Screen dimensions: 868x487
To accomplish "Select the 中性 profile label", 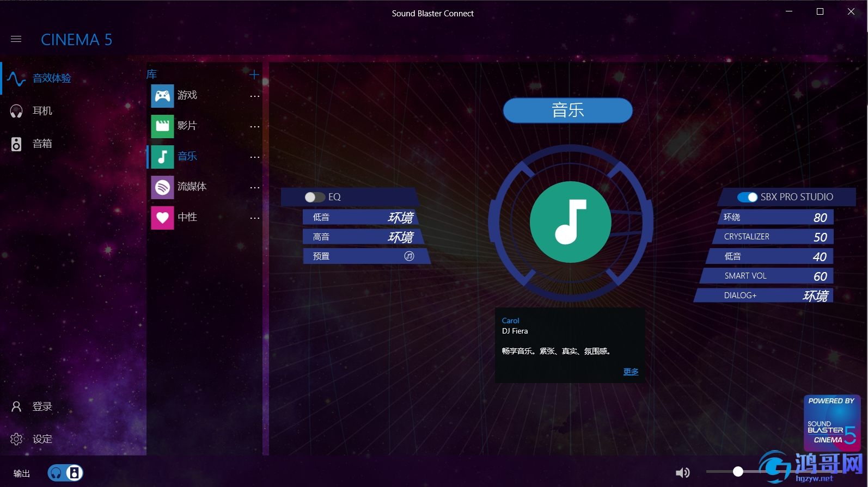I will click(187, 217).
